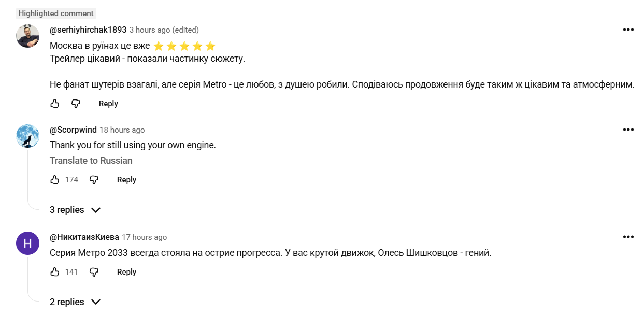644x315 pixels.
Task: Dislike the comment by @НикитаизКиева
Action: click(x=94, y=272)
